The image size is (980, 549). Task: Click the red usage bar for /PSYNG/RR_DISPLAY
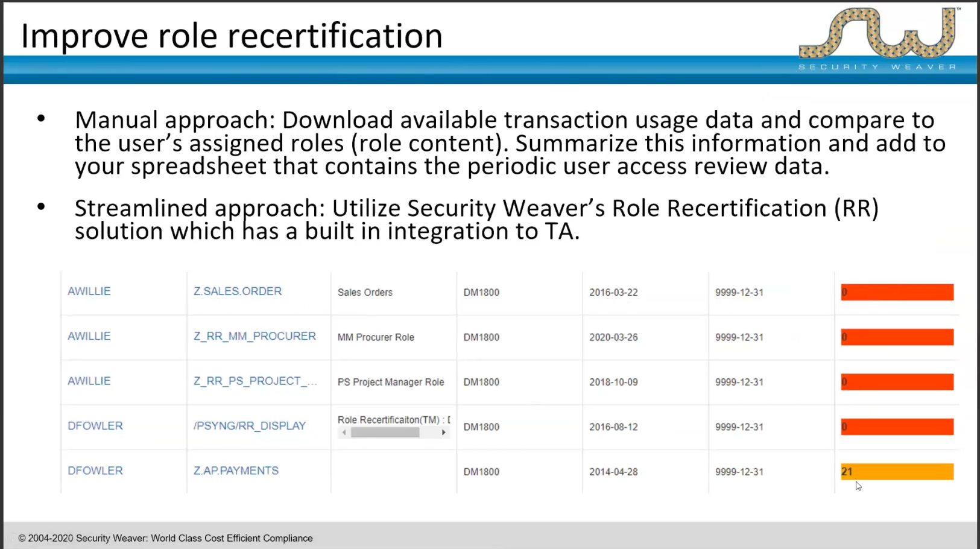point(897,427)
